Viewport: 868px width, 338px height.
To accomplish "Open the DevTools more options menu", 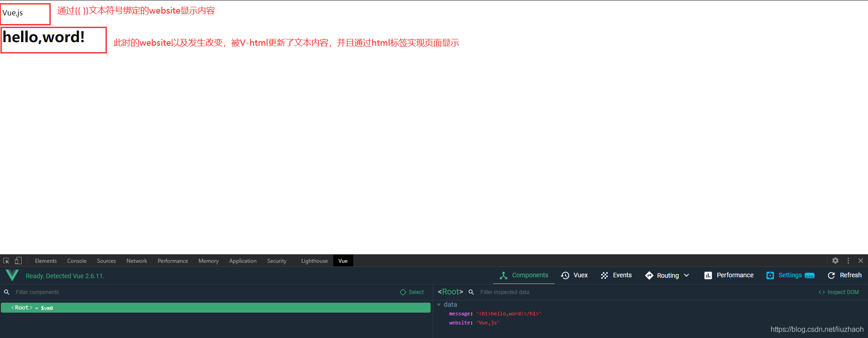I will tap(848, 261).
